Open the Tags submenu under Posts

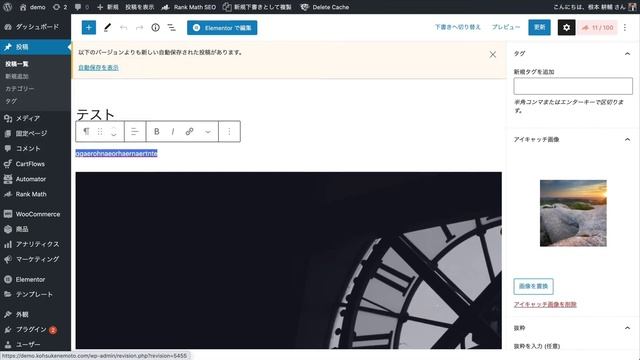click(x=11, y=101)
